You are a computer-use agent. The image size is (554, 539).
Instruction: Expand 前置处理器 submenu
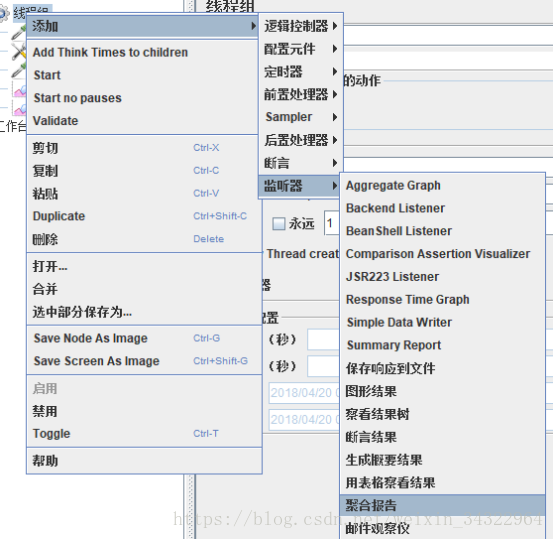click(301, 94)
